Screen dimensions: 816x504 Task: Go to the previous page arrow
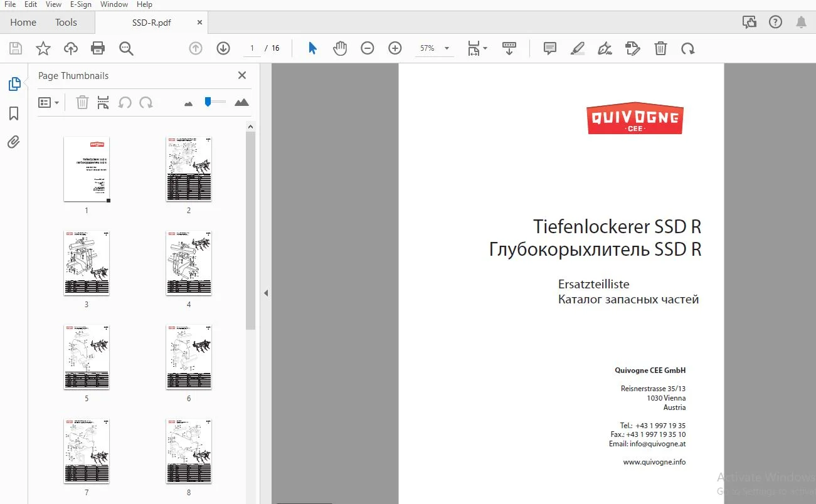coord(196,48)
